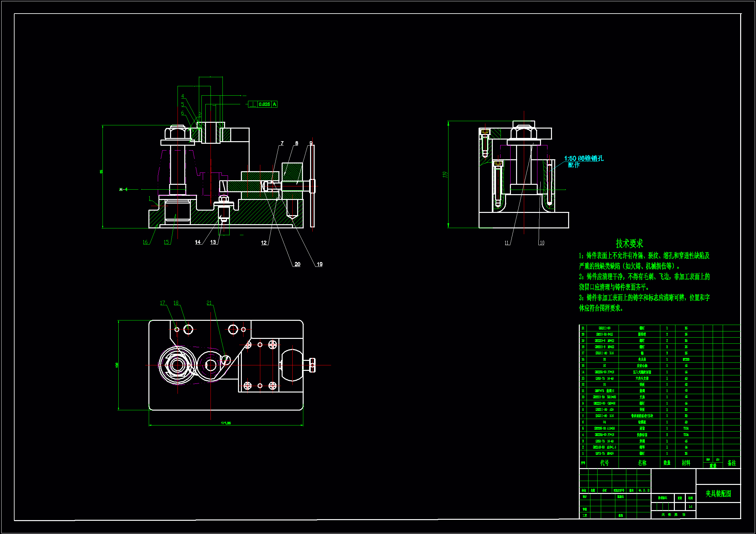Click part balloon number 14
Viewport: 756px width, 534px height.
pyautogui.click(x=198, y=242)
